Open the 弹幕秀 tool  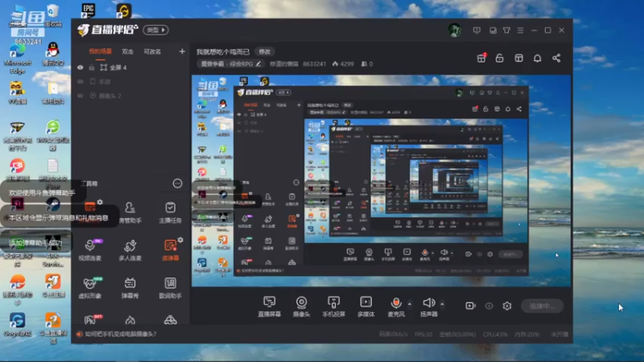pyautogui.click(x=130, y=288)
